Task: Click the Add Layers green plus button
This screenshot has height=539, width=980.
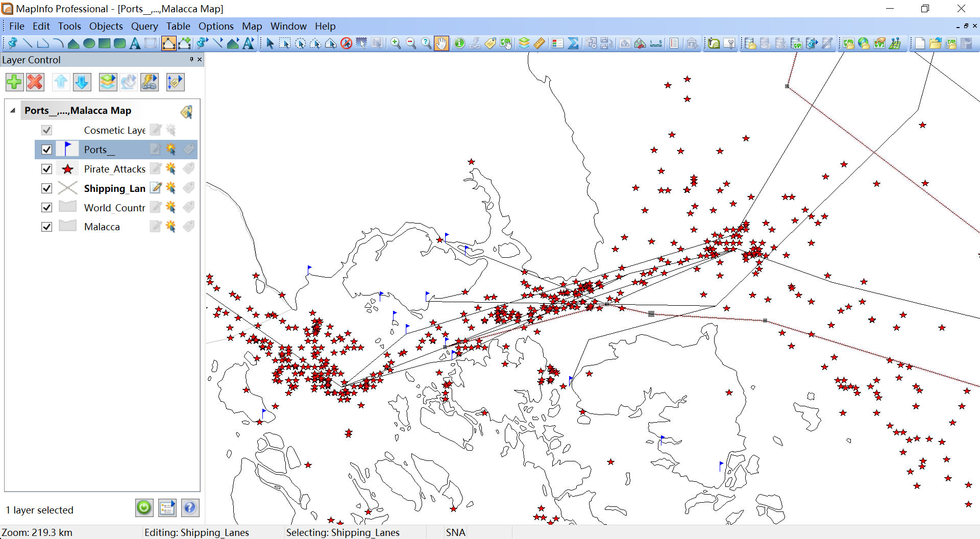Action: pos(14,82)
